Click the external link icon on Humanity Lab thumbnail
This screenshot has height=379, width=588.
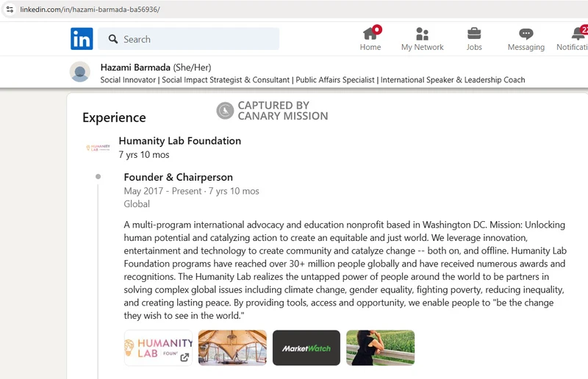[x=184, y=357]
